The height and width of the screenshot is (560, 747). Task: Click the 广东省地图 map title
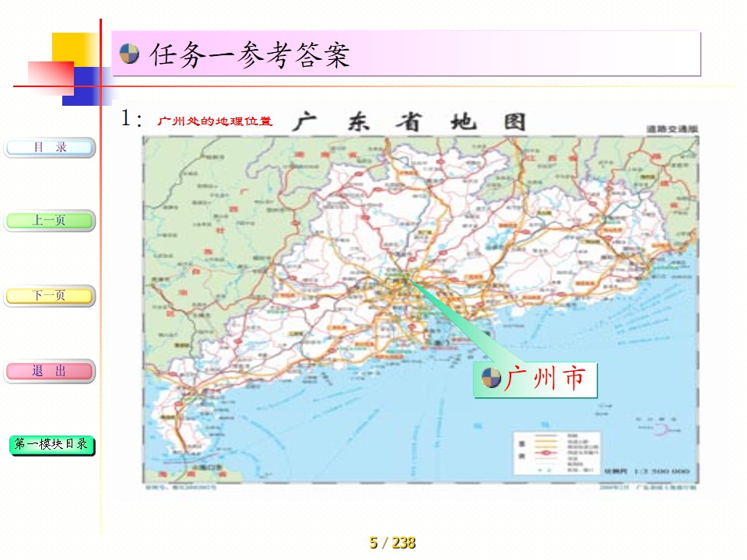(x=409, y=122)
